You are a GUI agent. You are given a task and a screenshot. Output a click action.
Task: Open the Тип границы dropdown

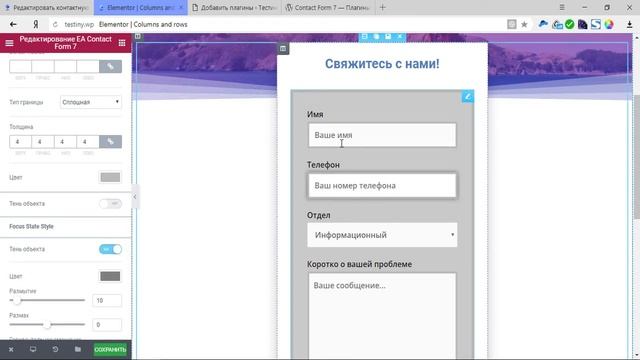[91, 102]
